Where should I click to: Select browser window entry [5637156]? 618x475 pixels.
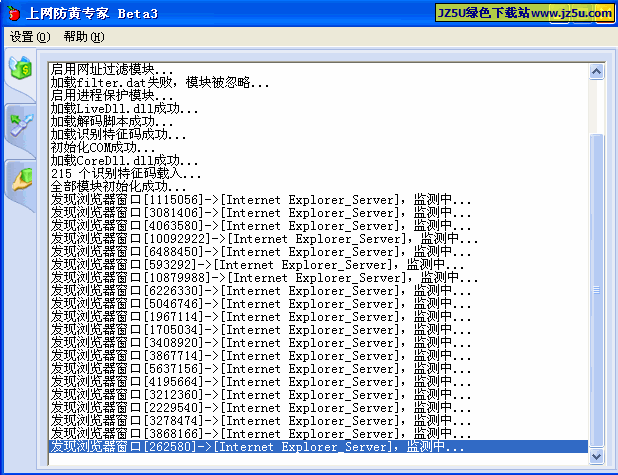pyautogui.click(x=318, y=369)
